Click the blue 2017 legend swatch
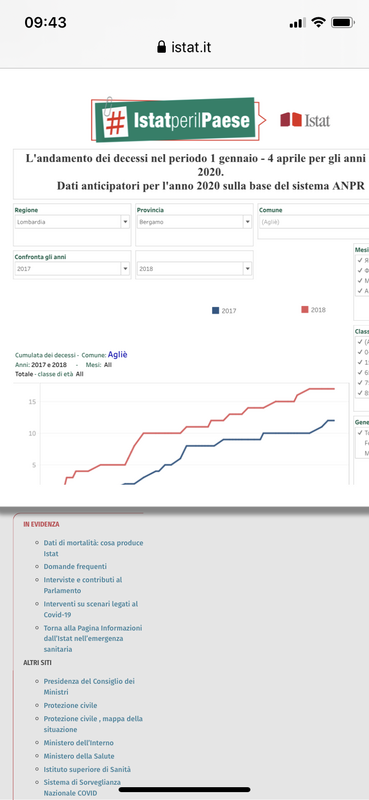The width and height of the screenshot is (369, 800). 215,310
